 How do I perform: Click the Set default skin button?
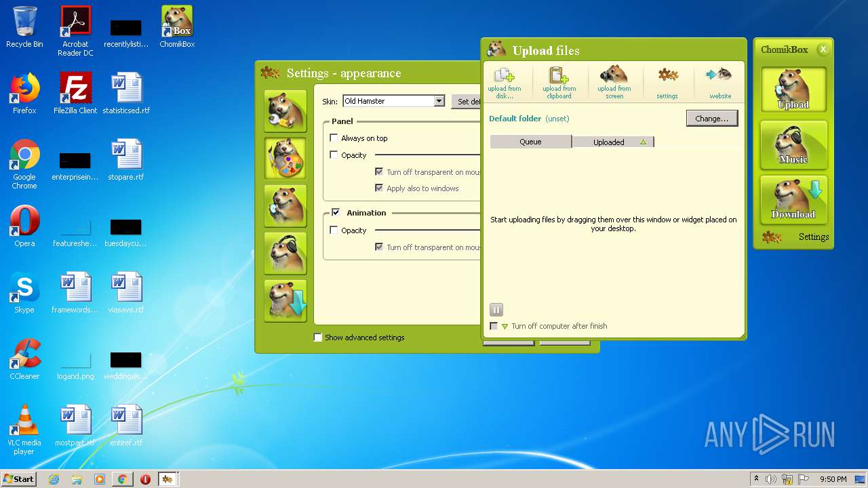pyautogui.click(x=467, y=102)
